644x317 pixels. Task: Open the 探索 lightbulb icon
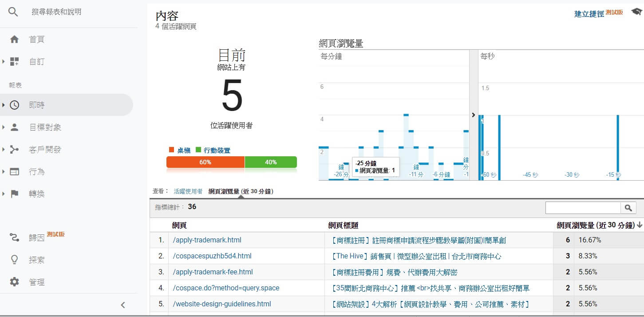[x=15, y=260]
